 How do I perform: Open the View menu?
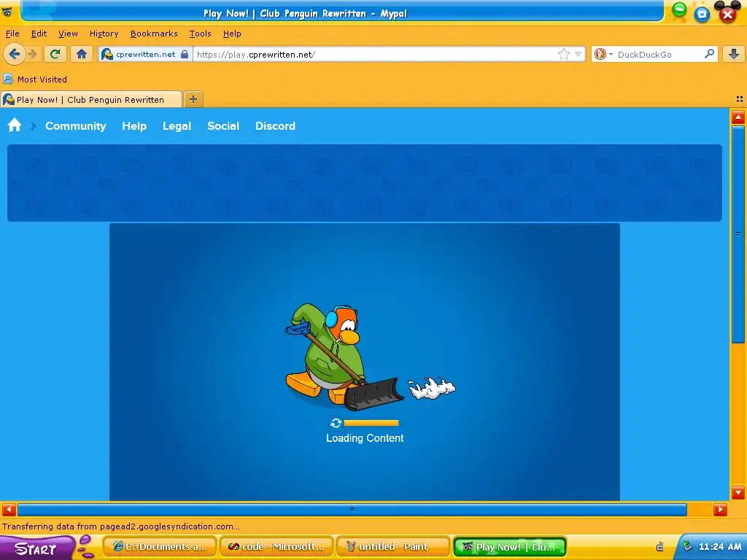point(68,34)
